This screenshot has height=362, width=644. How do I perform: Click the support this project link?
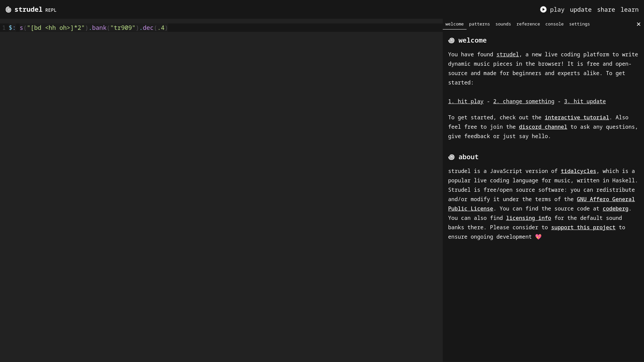583,228
